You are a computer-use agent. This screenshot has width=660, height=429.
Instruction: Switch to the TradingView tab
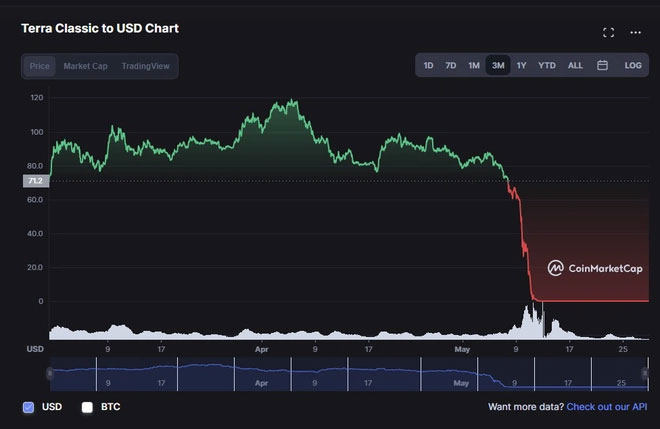[x=145, y=66]
